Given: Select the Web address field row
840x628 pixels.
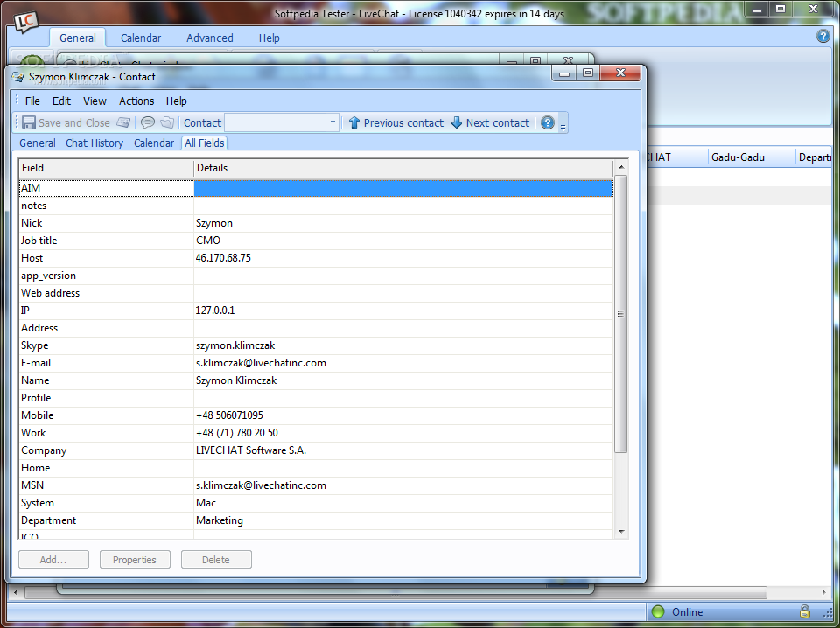Looking at the screenshot, I should 316,293.
